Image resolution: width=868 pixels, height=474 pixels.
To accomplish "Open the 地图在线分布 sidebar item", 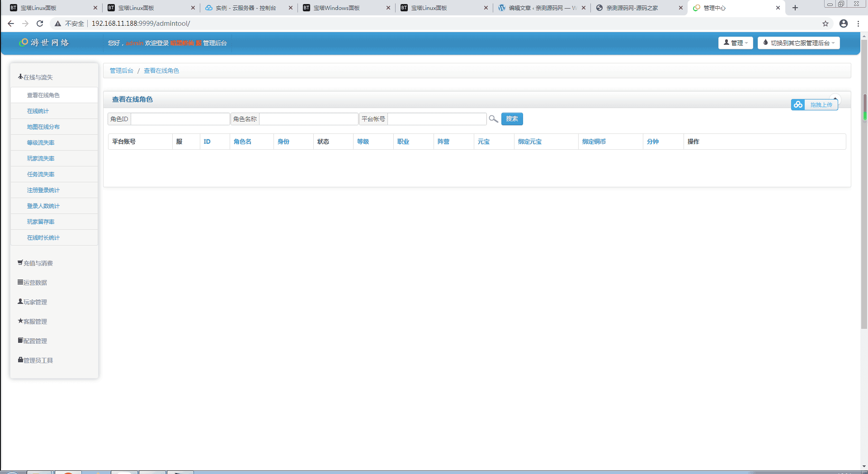I will click(54, 127).
